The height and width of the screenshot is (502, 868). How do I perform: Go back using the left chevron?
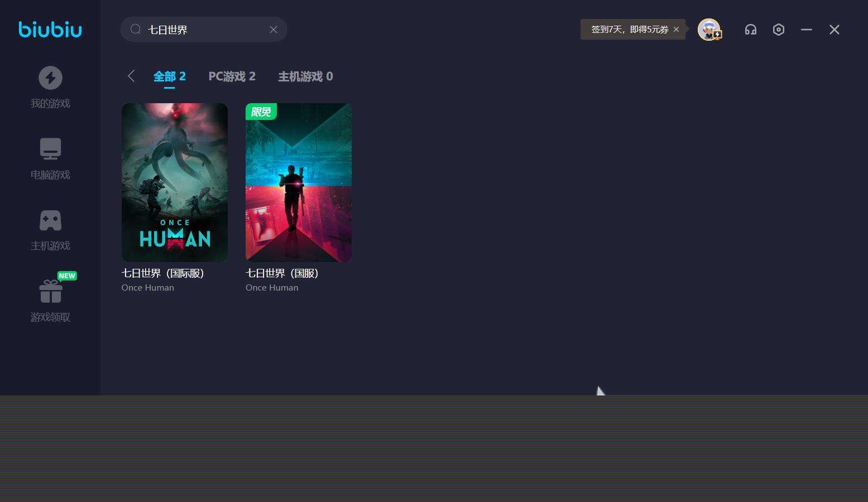tap(131, 76)
